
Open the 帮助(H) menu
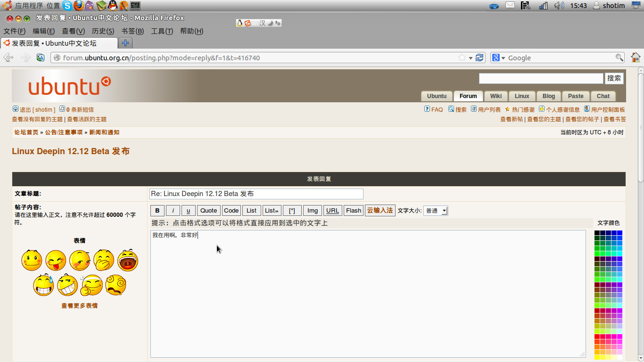tap(191, 31)
